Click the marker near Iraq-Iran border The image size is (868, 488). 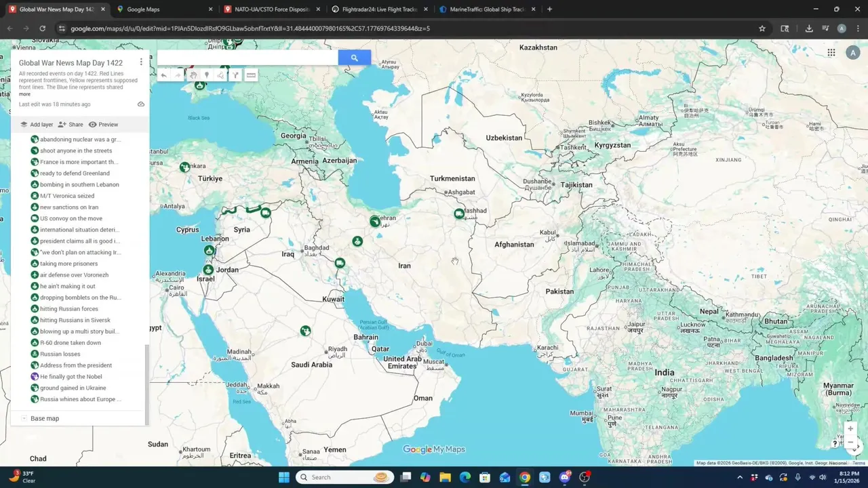pyautogui.click(x=340, y=263)
